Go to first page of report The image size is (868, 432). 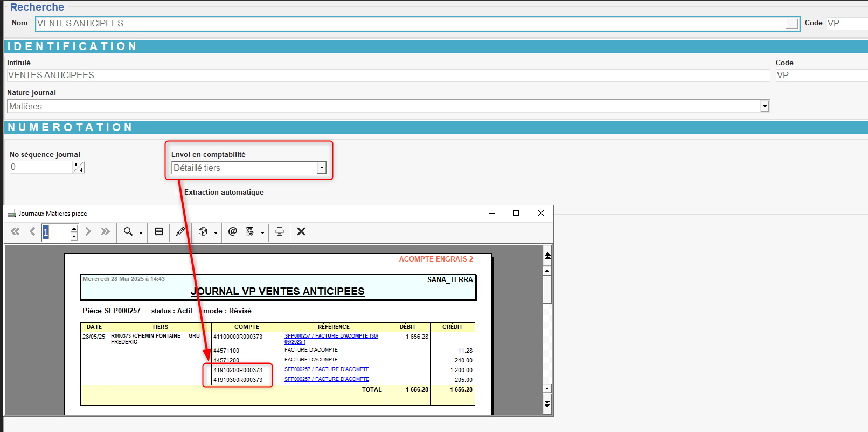tap(15, 231)
